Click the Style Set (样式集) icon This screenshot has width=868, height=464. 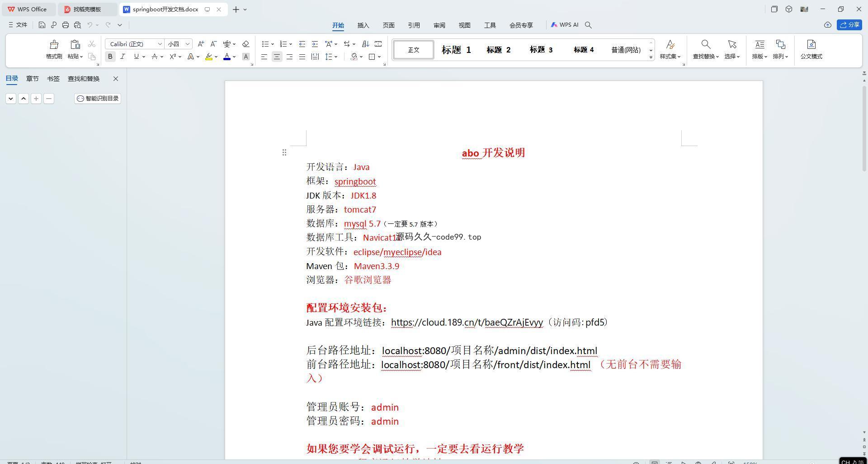pyautogui.click(x=670, y=44)
